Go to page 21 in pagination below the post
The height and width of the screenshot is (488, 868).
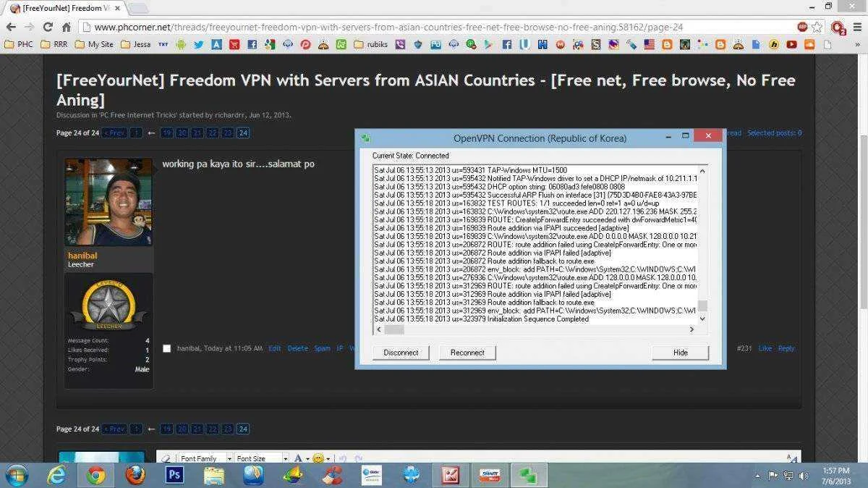[x=197, y=429]
